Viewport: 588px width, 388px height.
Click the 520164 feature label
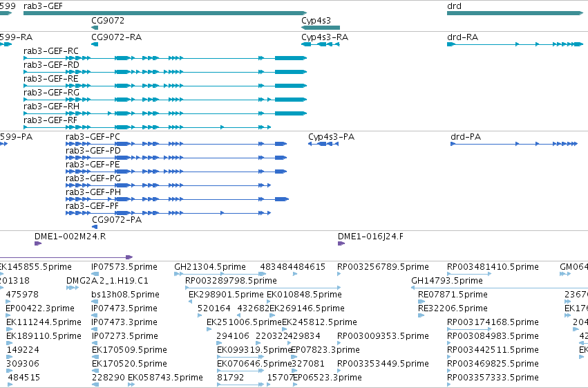point(214,308)
